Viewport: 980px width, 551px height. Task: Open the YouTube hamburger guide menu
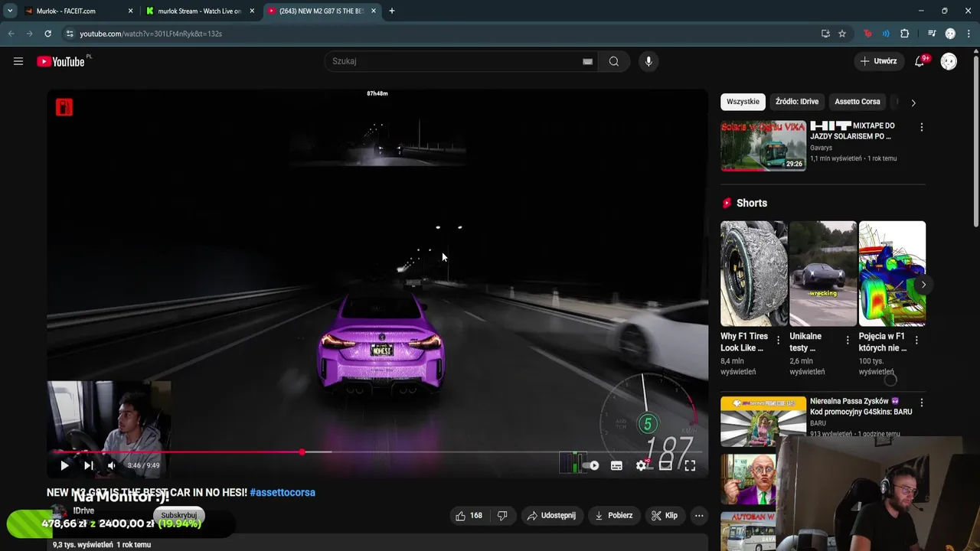[x=18, y=61]
